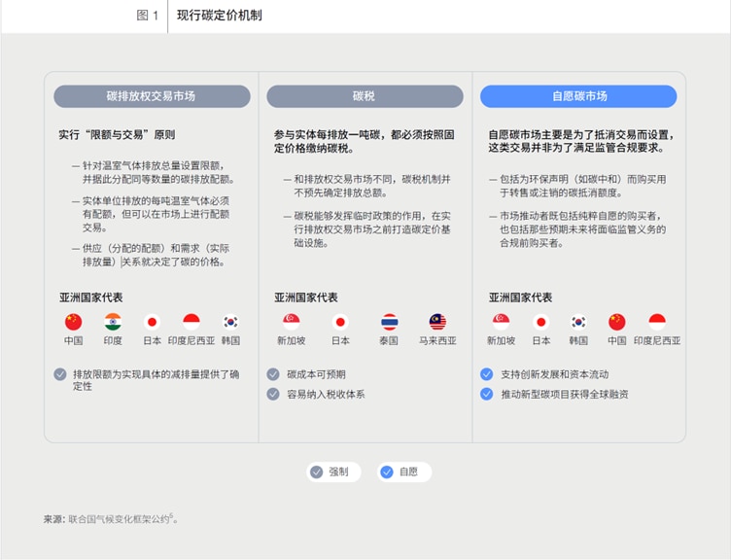
Task: Click heading 自愿碳市场主要是为了抵消交易而设置
Action: (581, 141)
